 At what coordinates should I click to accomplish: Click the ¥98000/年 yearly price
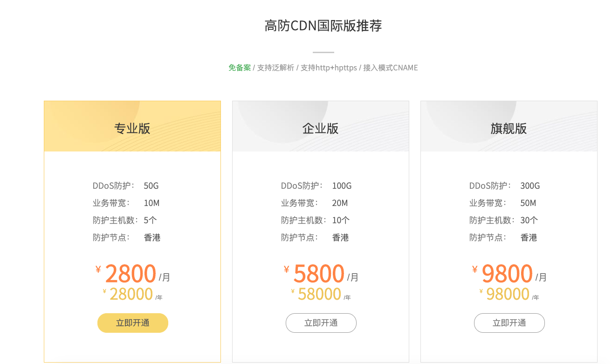click(x=508, y=294)
